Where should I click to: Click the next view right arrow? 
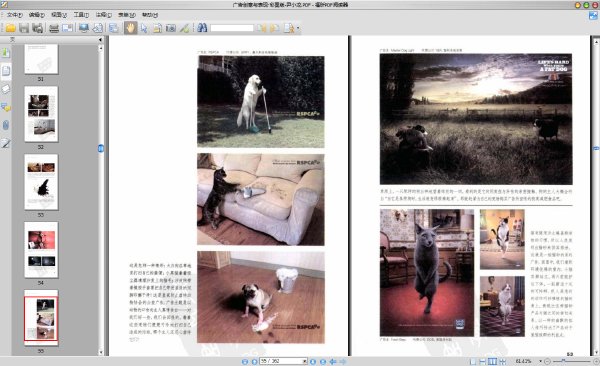pyautogui.click(x=342, y=361)
